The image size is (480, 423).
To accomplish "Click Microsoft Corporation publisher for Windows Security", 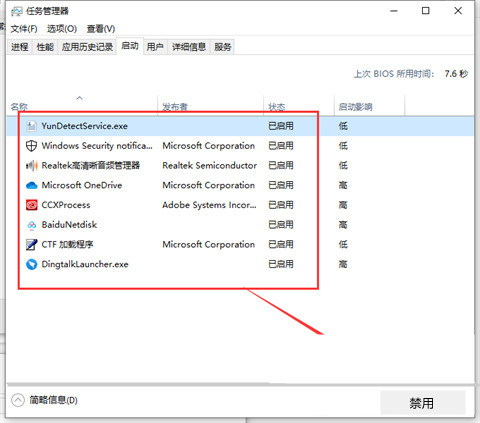I will point(209,146).
